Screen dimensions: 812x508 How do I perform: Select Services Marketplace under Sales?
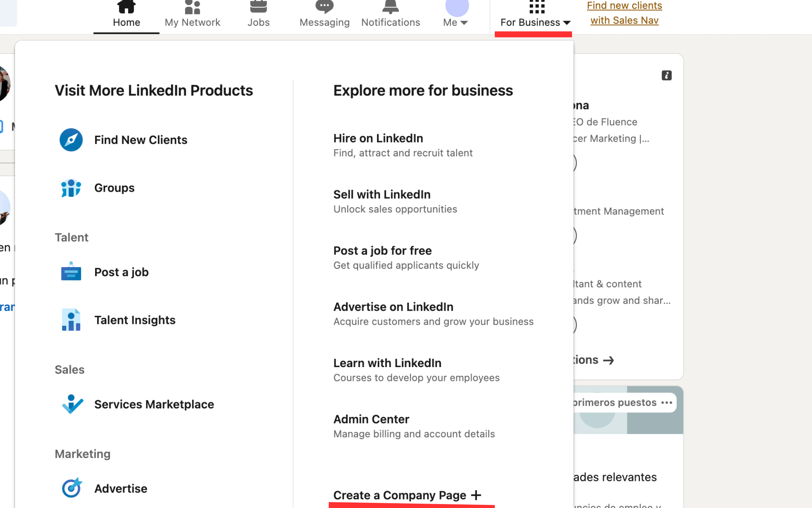click(x=154, y=404)
